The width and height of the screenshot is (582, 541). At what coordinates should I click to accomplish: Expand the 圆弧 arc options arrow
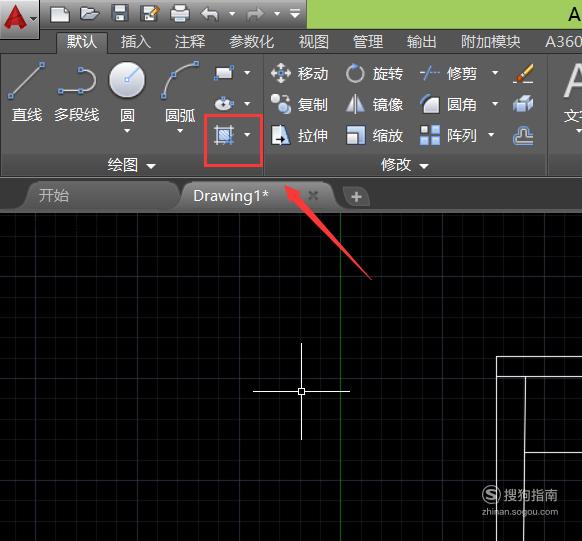[180, 131]
